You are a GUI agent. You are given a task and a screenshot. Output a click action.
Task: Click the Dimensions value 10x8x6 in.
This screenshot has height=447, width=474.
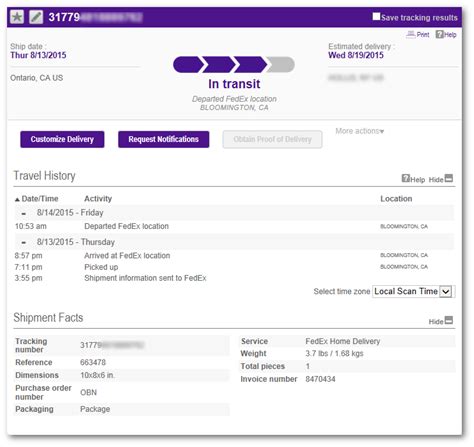point(97,375)
